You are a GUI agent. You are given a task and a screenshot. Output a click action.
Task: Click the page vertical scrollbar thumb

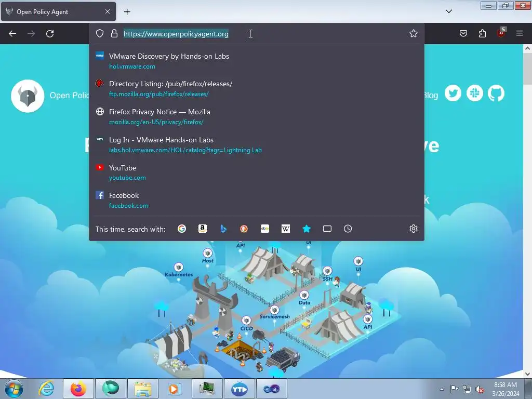click(527, 69)
